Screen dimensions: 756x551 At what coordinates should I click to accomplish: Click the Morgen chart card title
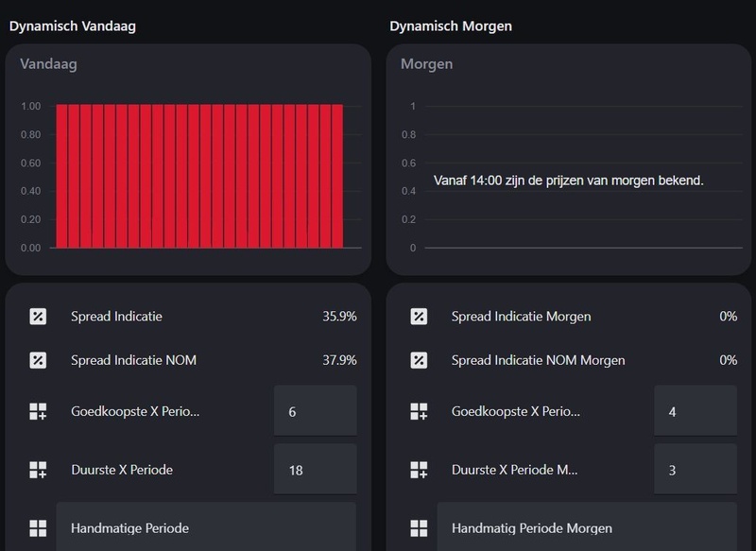pos(427,64)
